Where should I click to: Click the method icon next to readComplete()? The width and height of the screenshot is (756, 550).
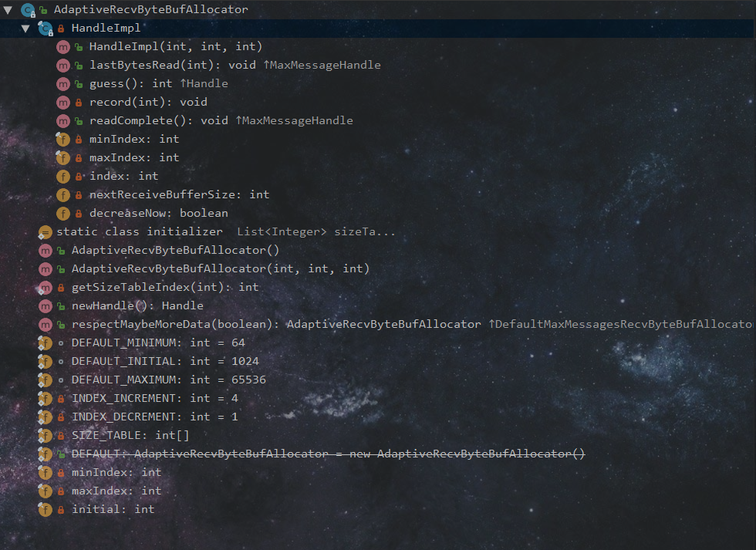point(63,121)
